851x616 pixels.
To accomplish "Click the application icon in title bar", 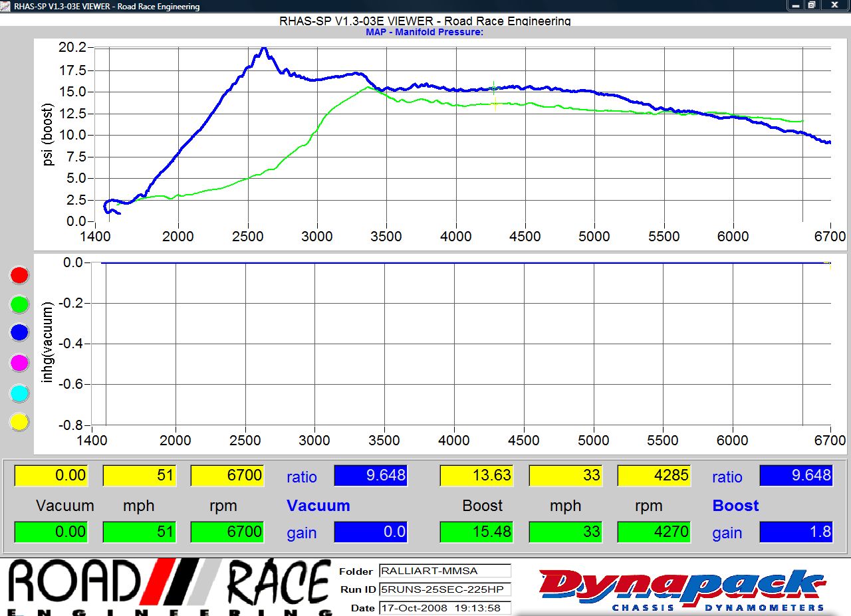I will 6,6.
